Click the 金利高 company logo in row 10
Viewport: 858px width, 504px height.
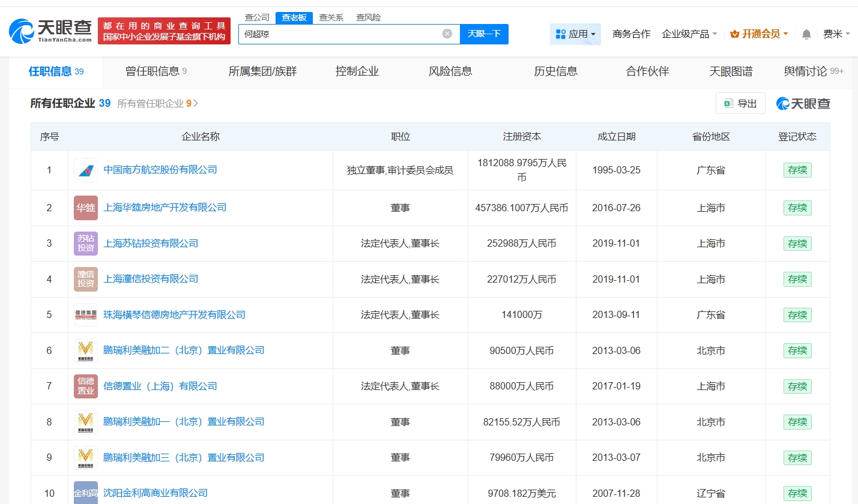coord(86,493)
